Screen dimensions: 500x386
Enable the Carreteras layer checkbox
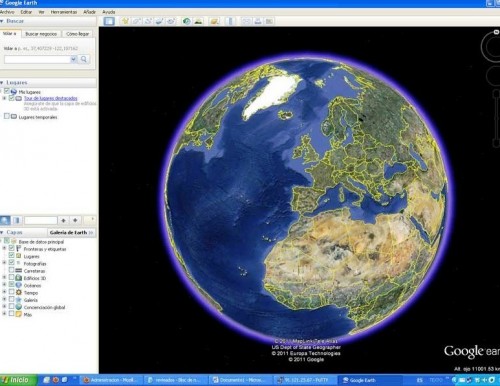11,270
